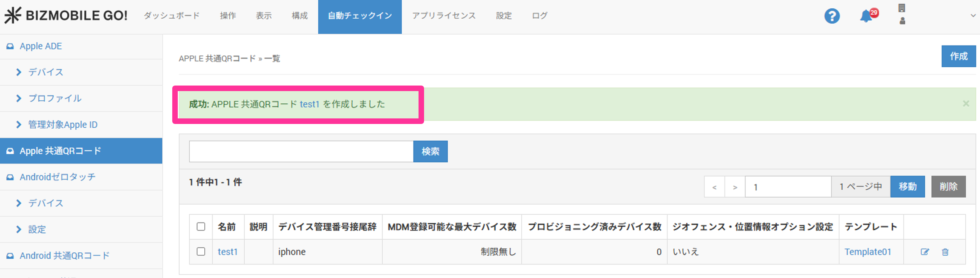
Task: Switch to アプリライセンス tab
Action: click(x=443, y=16)
